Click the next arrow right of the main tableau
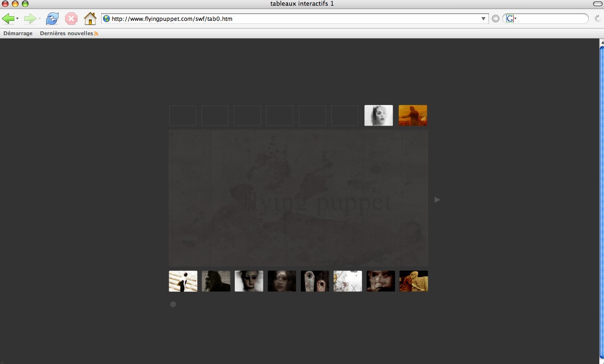The height and width of the screenshot is (364, 604). point(437,200)
